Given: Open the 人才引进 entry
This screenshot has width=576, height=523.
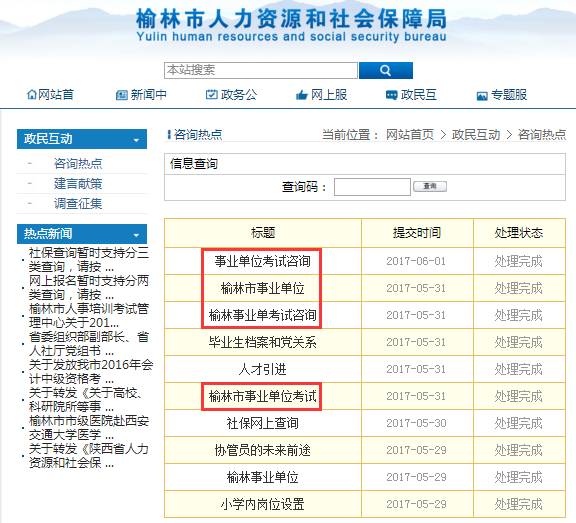Looking at the screenshot, I should (x=262, y=369).
